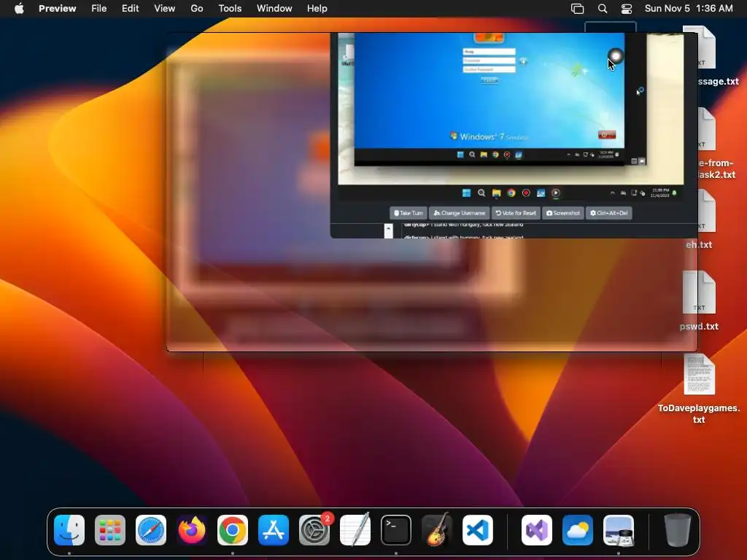
Task: Open the Trash in the Dock
Action: pyautogui.click(x=678, y=530)
